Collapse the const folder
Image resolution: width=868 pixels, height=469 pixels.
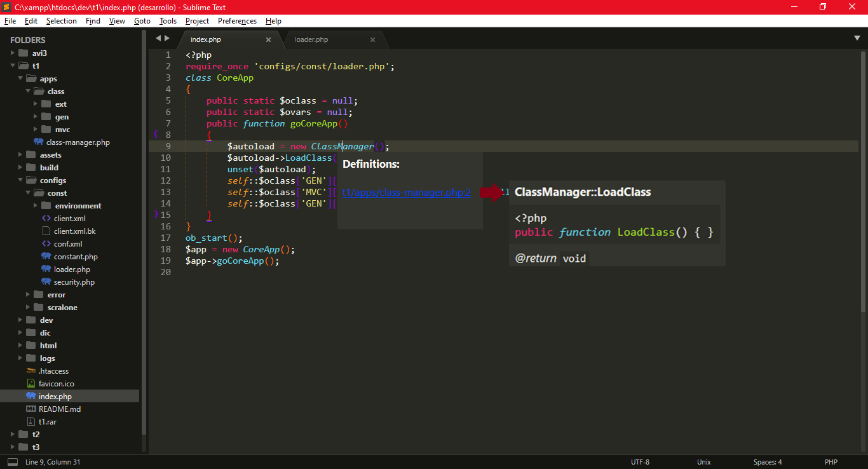(x=28, y=193)
